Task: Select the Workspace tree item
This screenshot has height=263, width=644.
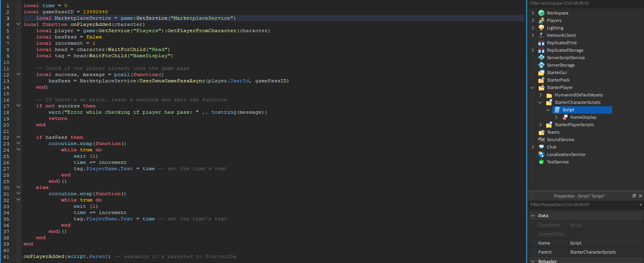Action: [557, 13]
